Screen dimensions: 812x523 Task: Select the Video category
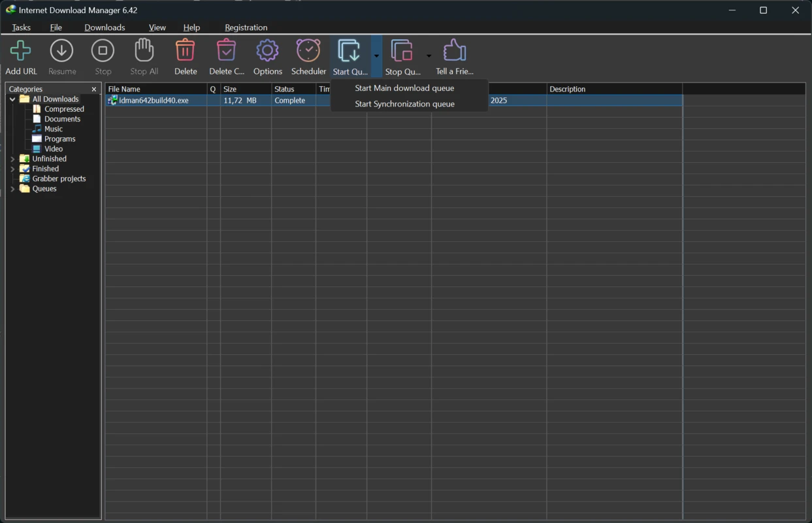(54, 149)
